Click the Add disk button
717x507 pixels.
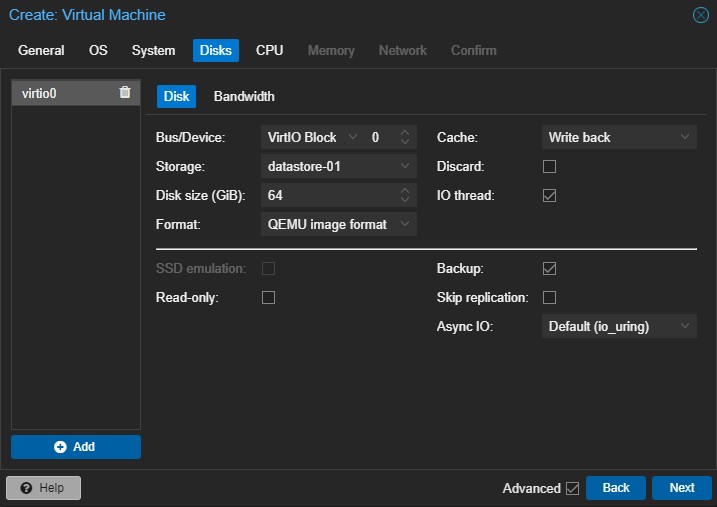[76, 447]
